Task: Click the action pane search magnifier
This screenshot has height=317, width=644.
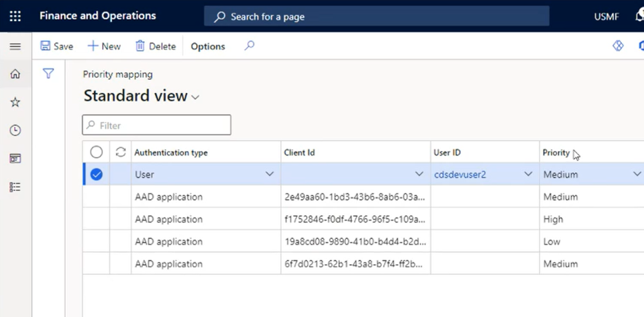Action: pos(249,46)
